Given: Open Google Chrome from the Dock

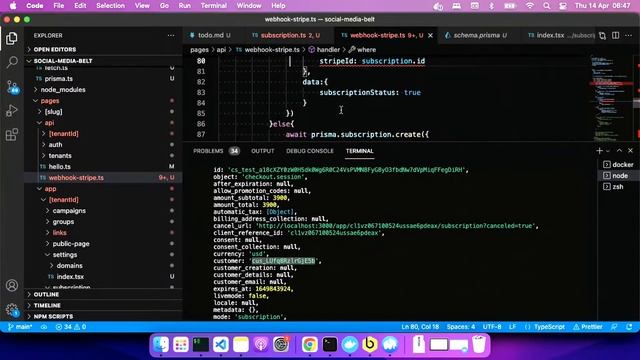Looking at the screenshot, I should pyautogui.click(x=309, y=344).
